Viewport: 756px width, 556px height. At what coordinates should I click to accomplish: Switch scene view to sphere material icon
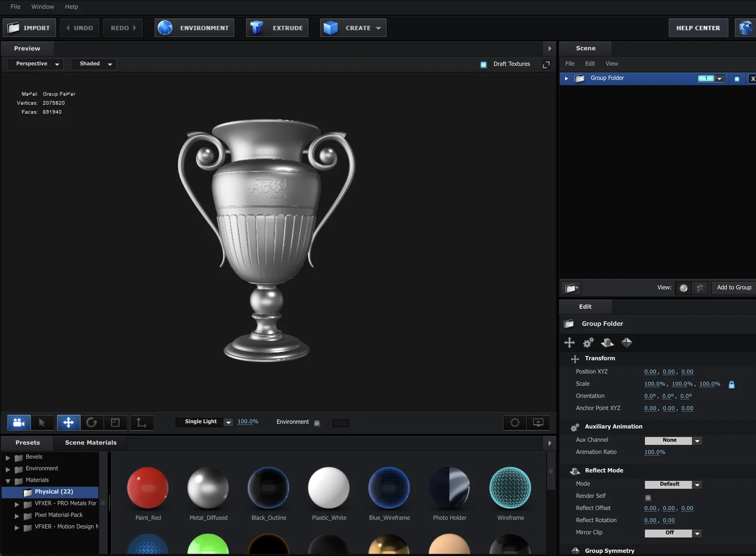pyautogui.click(x=683, y=288)
